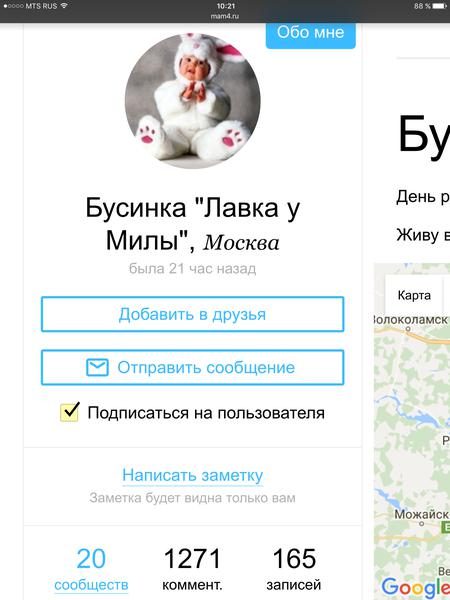450x600 pixels.
Task: Click the envelope icon in message button
Action: coord(97,367)
